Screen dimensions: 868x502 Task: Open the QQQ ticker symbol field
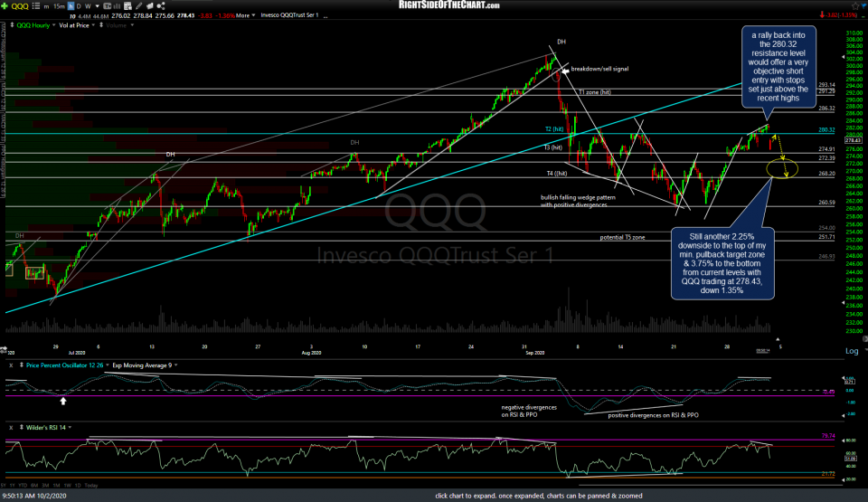[20, 6]
